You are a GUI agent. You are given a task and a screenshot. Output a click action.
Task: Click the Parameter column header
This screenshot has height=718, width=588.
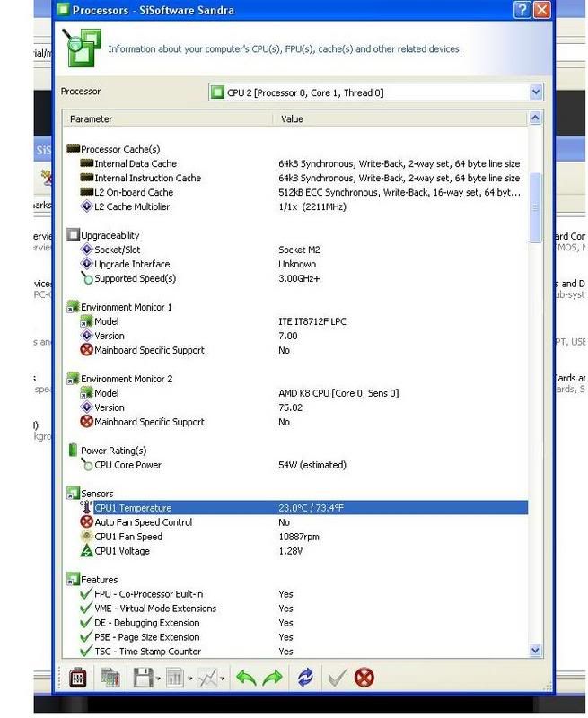tap(168, 119)
